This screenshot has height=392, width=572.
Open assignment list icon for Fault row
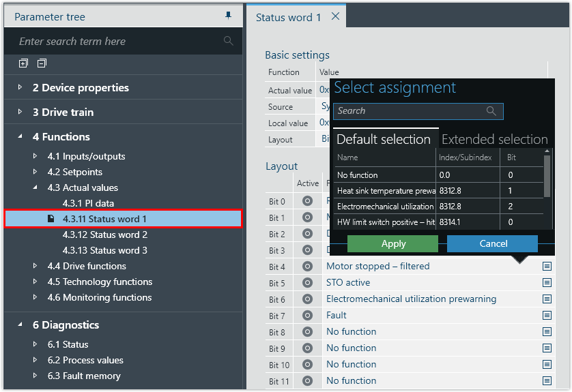[x=547, y=315]
